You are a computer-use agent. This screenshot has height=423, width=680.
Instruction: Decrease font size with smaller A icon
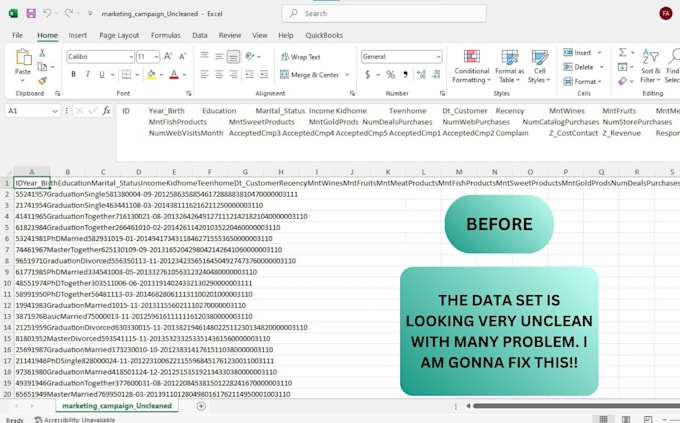pyautogui.click(x=183, y=56)
